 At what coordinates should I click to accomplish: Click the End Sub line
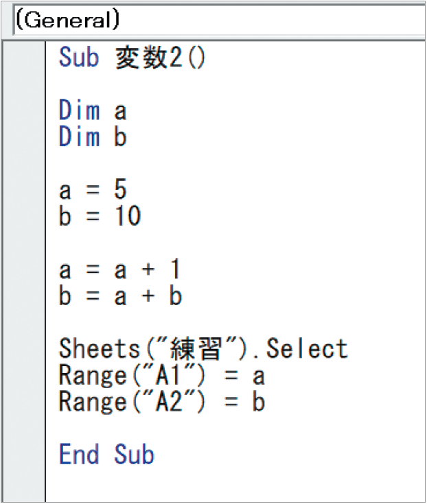pyautogui.click(x=106, y=455)
